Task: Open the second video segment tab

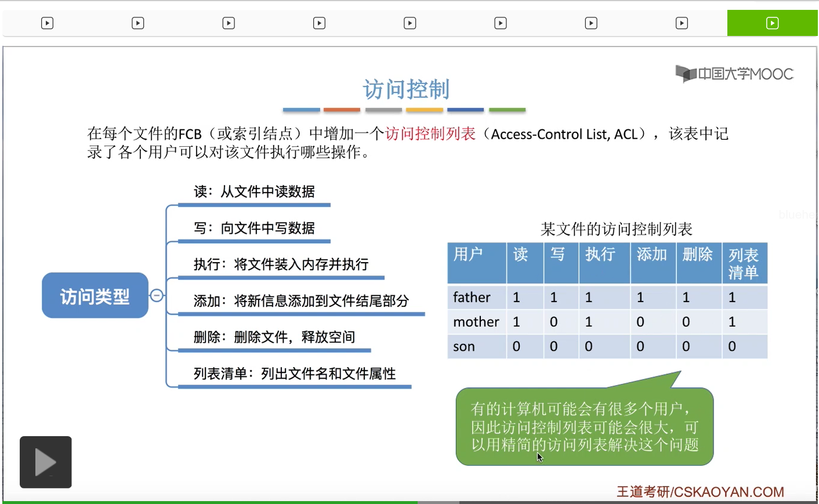Action: tap(138, 23)
